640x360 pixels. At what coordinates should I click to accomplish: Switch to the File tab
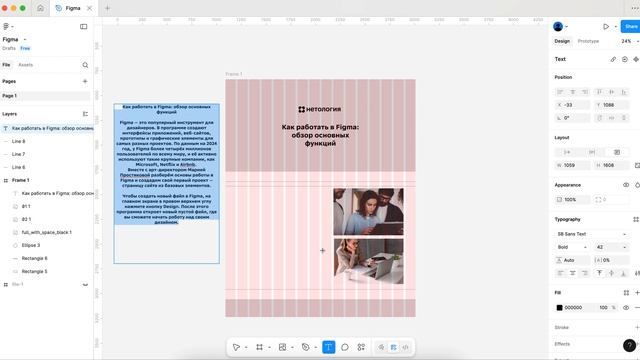(x=6, y=65)
